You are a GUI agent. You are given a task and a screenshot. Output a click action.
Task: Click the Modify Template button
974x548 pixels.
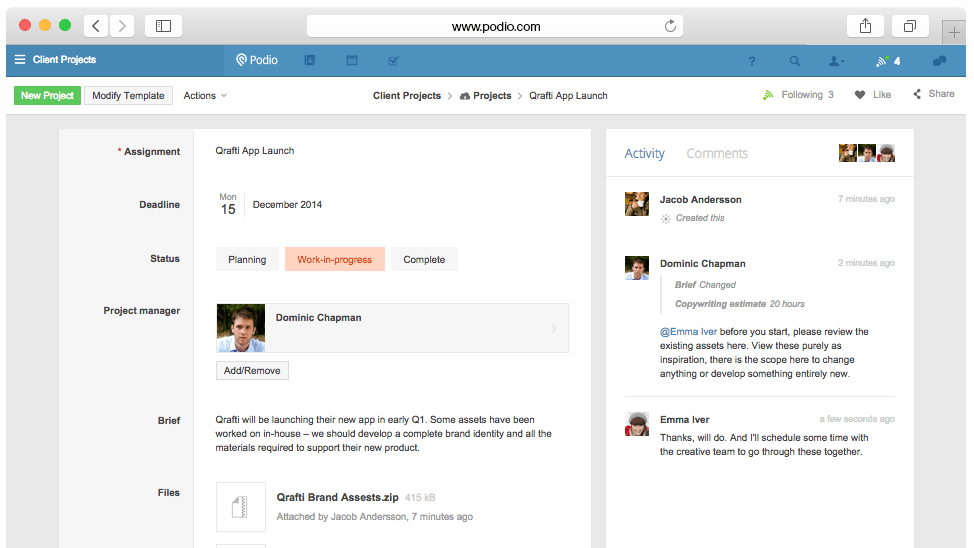pyautogui.click(x=129, y=96)
